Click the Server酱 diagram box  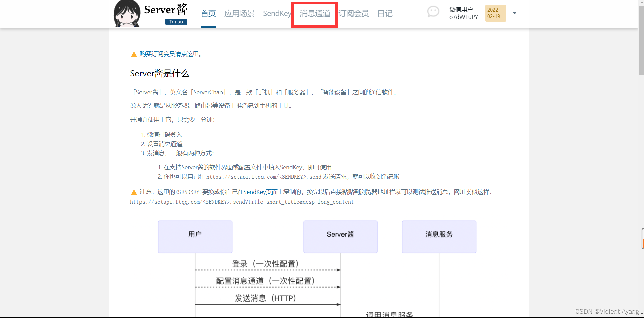(340, 237)
